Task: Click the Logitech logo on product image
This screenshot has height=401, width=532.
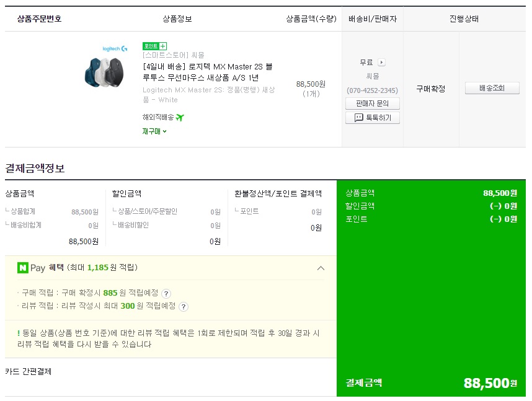Action: [115, 49]
